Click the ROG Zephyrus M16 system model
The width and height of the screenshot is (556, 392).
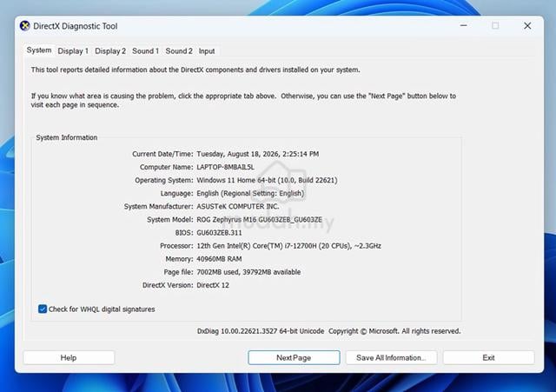point(260,220)
